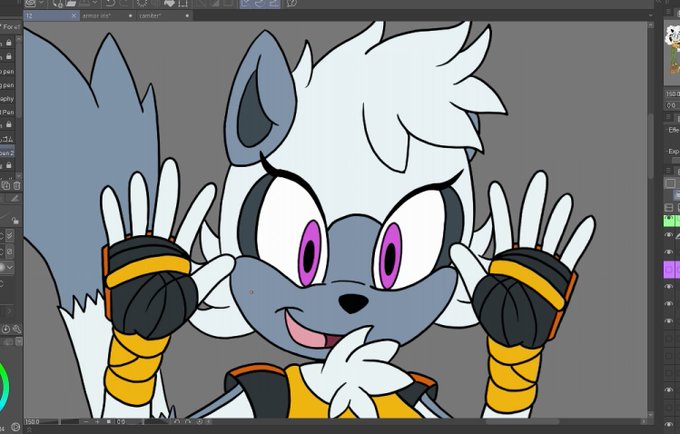The width and height of the screenshot is (680, 434).
Task: Click the Clear icon in the command bar
Action: [x=142, y=3]
